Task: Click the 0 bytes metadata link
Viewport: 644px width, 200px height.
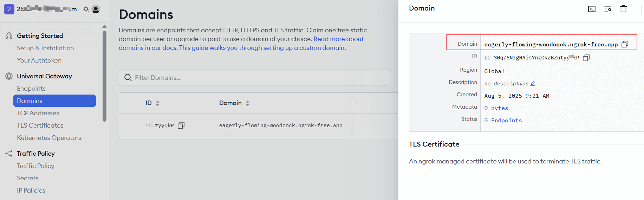Action: [496, 108]
